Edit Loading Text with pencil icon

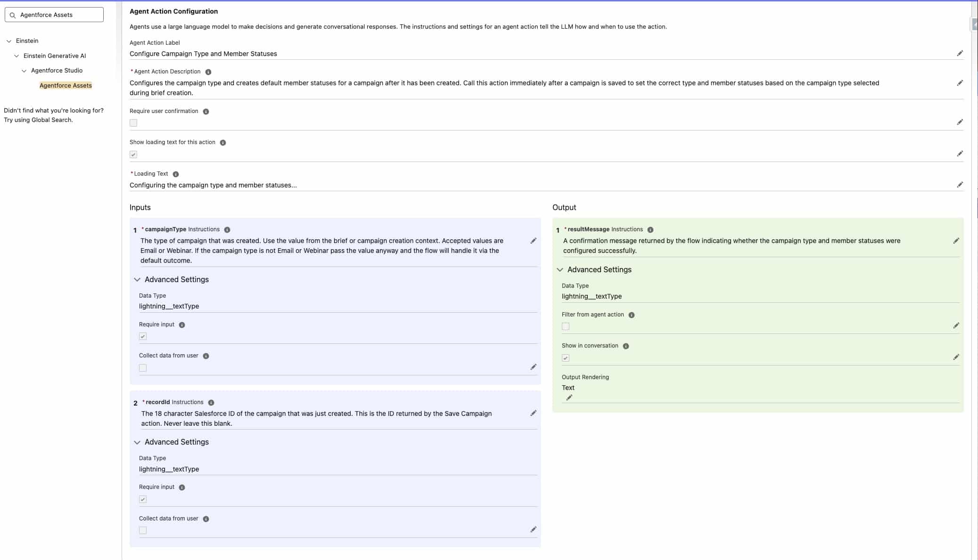click(x=960, y=185)
